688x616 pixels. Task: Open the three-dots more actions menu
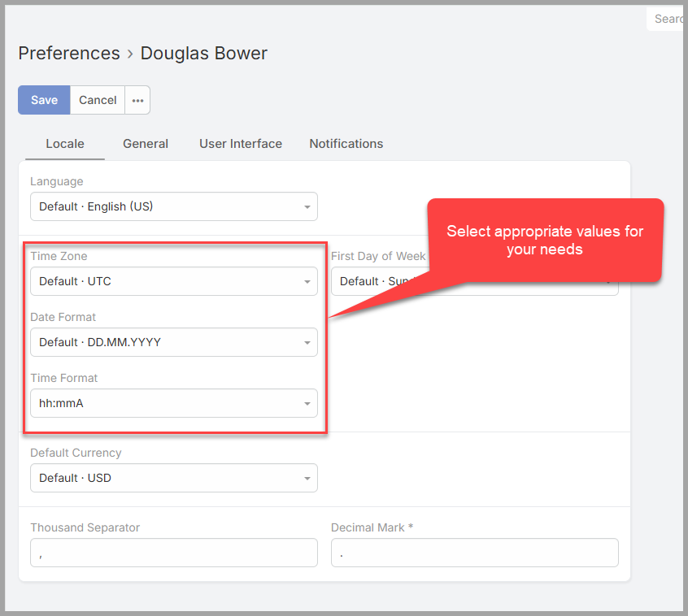point(137,100)
